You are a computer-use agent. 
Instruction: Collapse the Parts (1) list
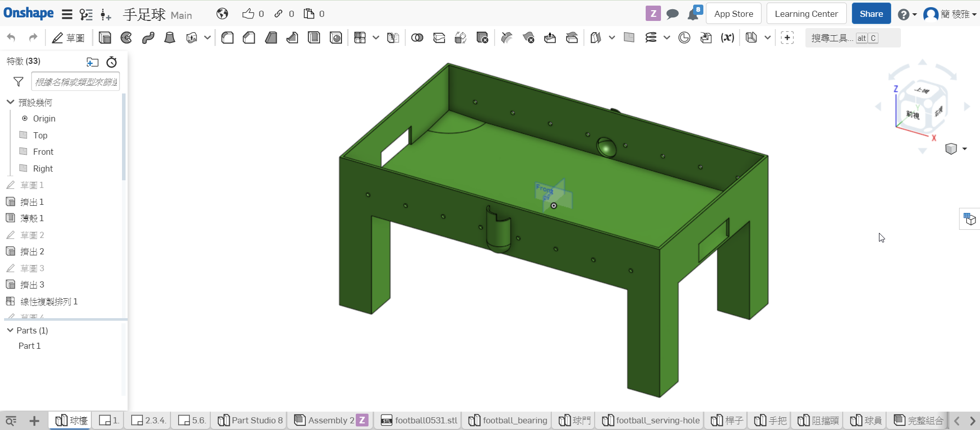click(x=10, y=330)
